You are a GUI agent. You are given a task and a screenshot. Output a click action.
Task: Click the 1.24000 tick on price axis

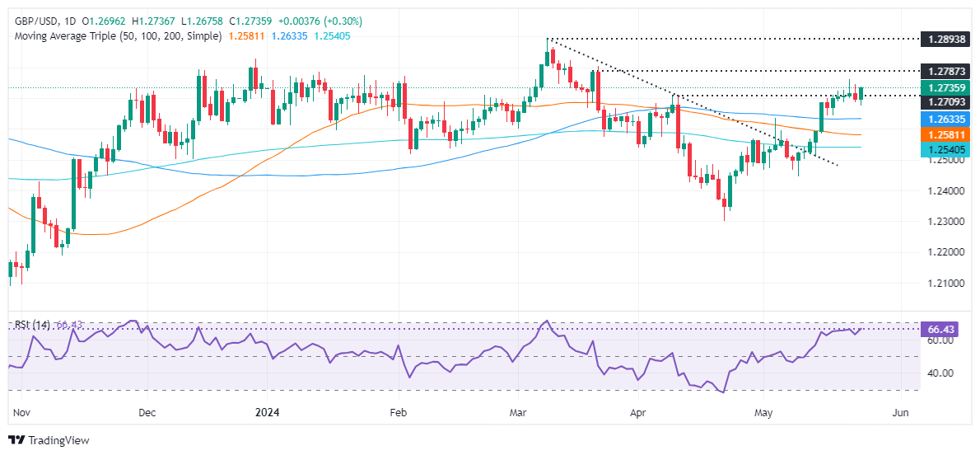tap(945, 191)
